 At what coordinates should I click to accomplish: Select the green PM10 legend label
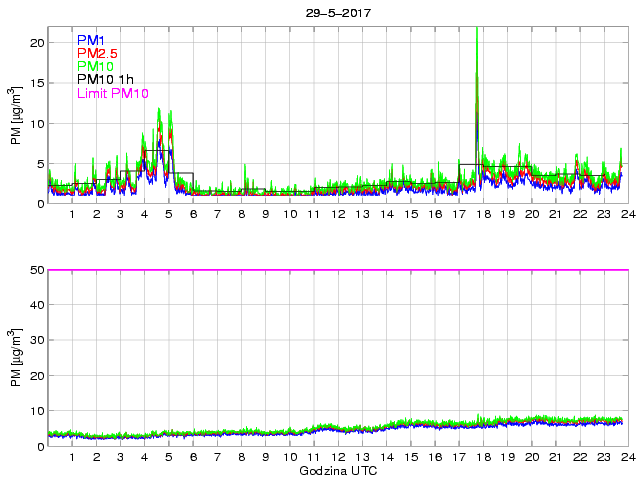(96, 67)
